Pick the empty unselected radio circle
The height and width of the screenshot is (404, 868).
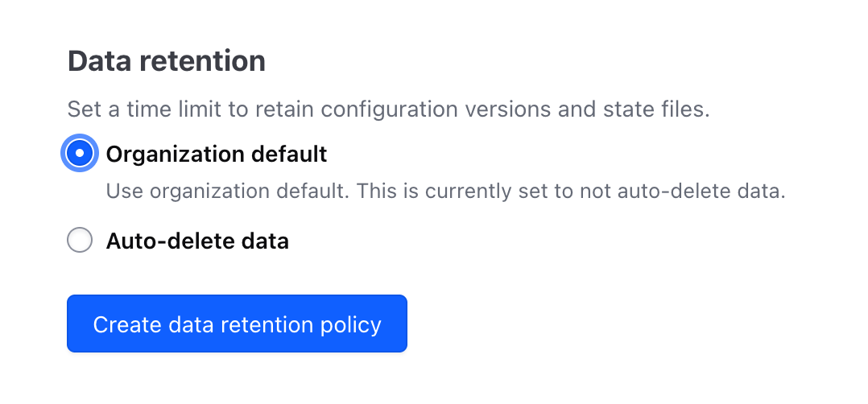pyautogui.click(x=80, y=241)
